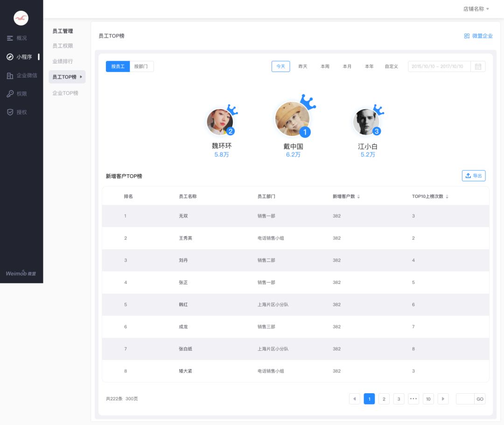Click the crown on 戴中国's avatar
The height and width of the screenshot is (425, 504).
(x=308, y=102)
